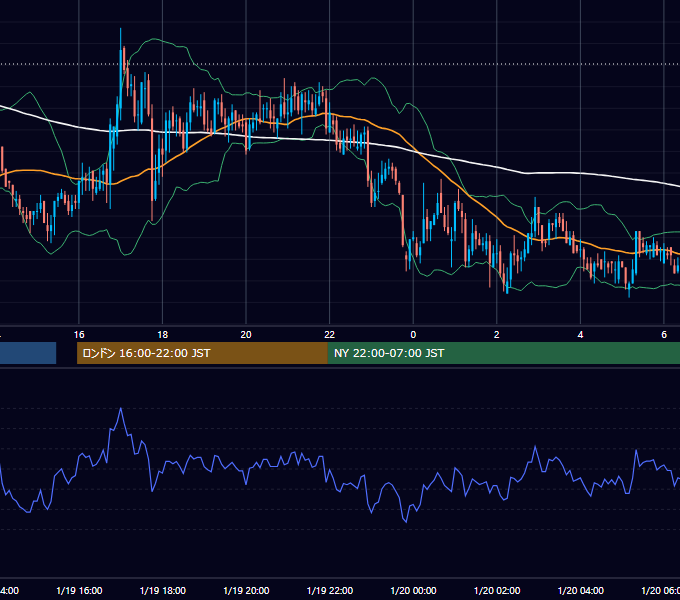Select the NY 22:00-07:00 JST session bar

[x=503, y=353]
